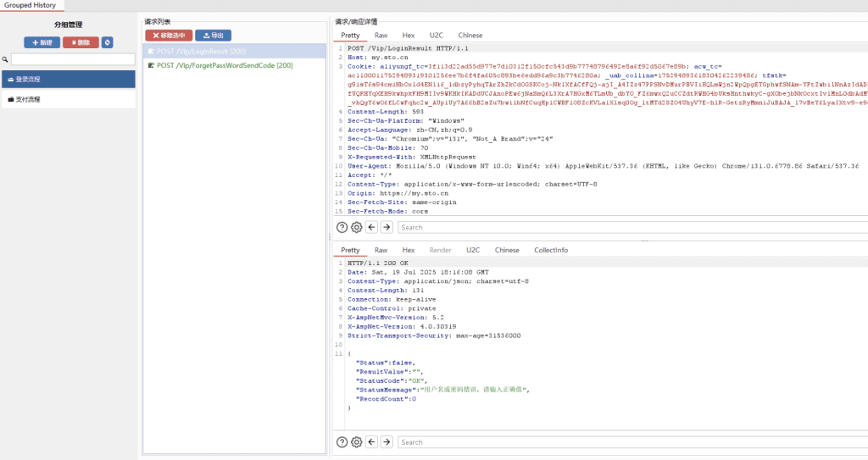Click the "Sec-Fetch-Site: same-origin" line

(x=402, y=202)
